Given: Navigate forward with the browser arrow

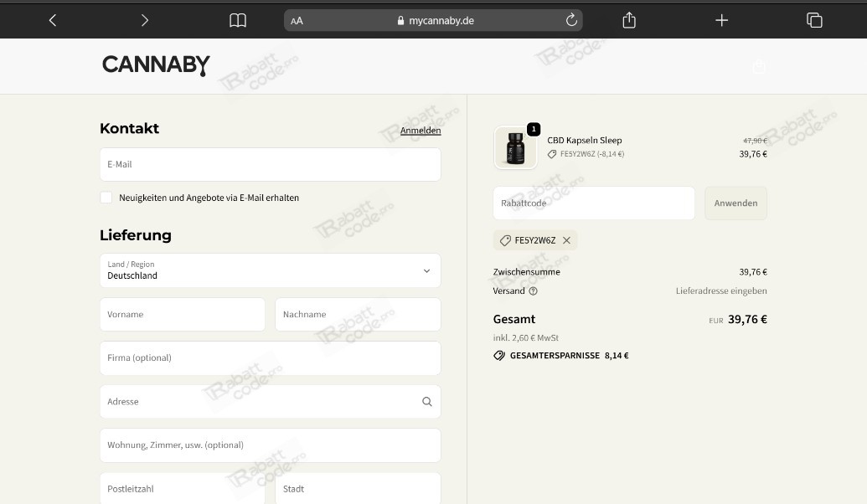Looking at the screenshot, I should coord(144,20).
